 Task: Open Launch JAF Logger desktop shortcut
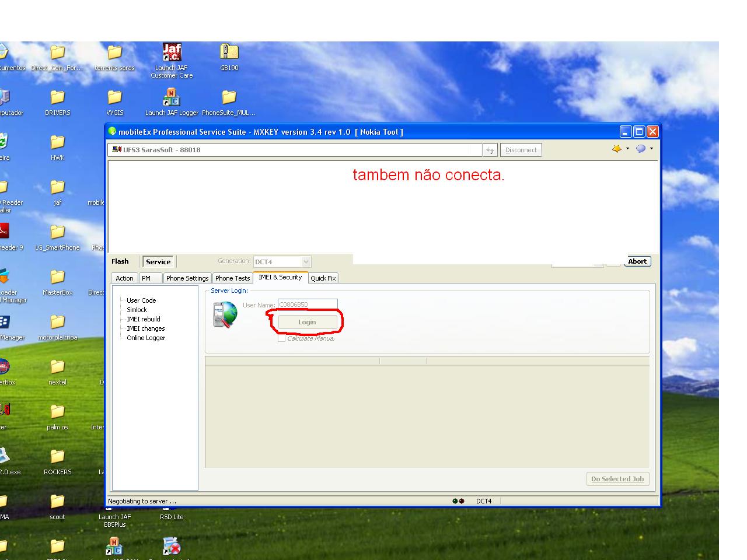pyautogui.click(x=172, y=98)
